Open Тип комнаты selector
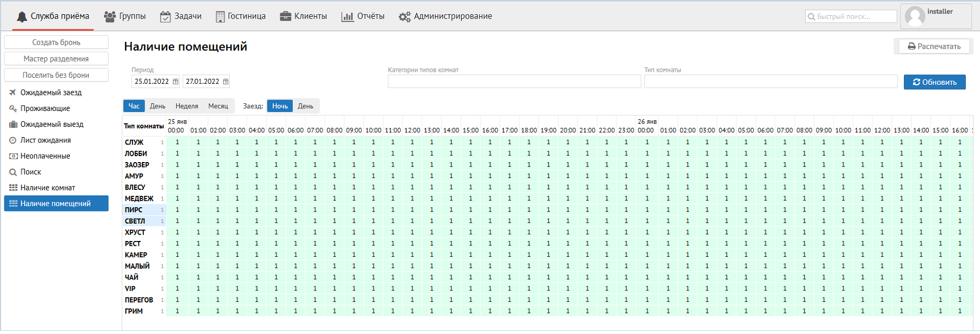Screen dimensions: 980x334 [x=771, y=82]
